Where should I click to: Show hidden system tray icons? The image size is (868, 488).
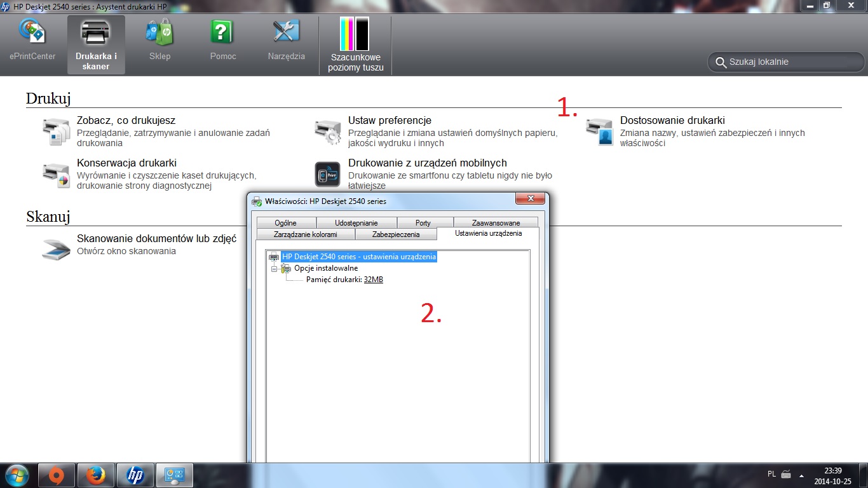point(802,475)
